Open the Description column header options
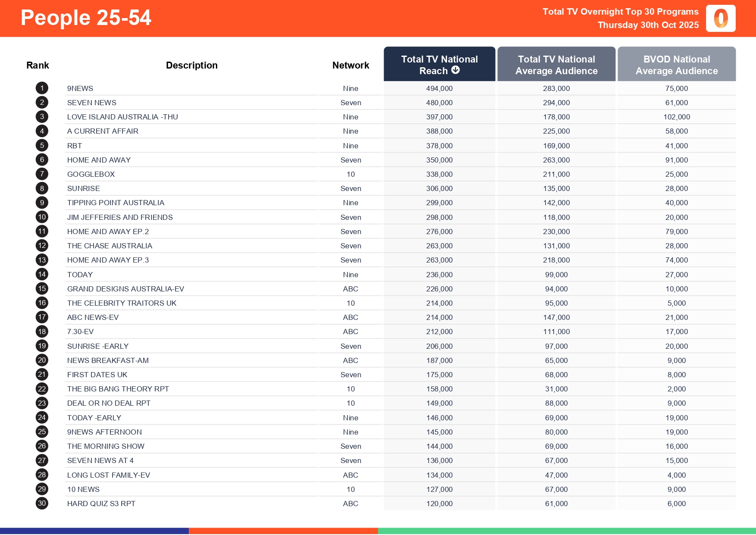This screenshot has height=535, width=756. coord(192,65)
